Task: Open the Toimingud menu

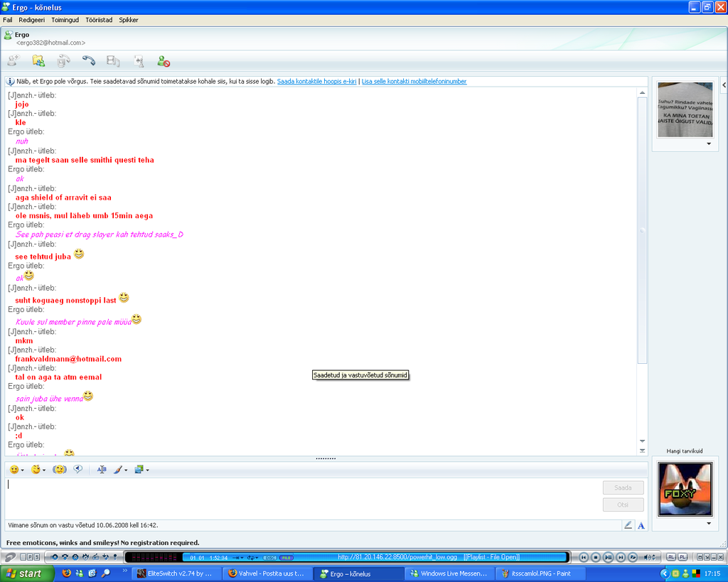Action: pos(65,20)
